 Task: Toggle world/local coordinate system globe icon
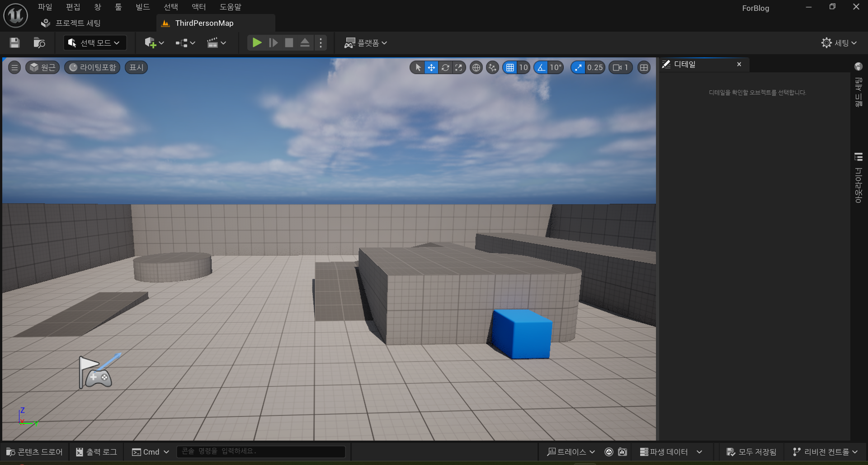click(476, 67)
